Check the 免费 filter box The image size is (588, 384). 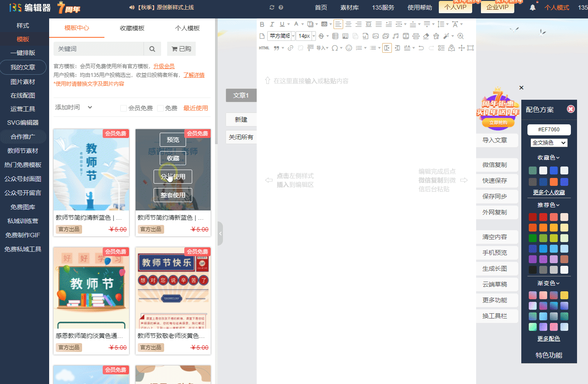coord(160,108)
